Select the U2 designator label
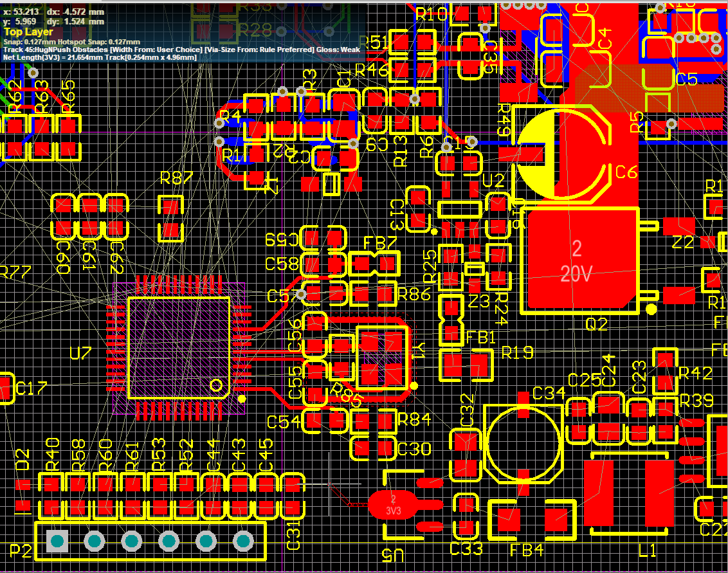728x573 pixels. pyautogui.click(x=493, y=181)
